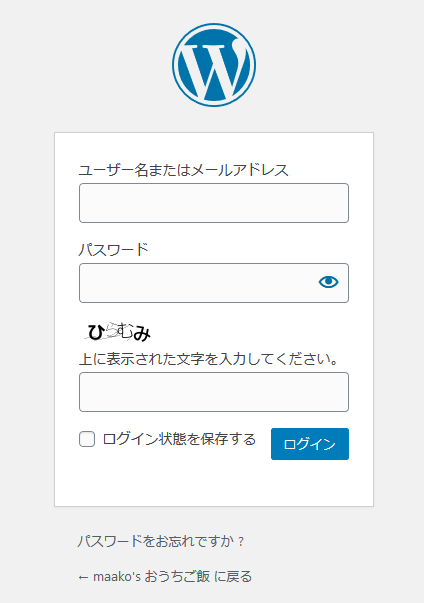Click the 上に表示された文字を入力してください instruction text

(209, 359)
